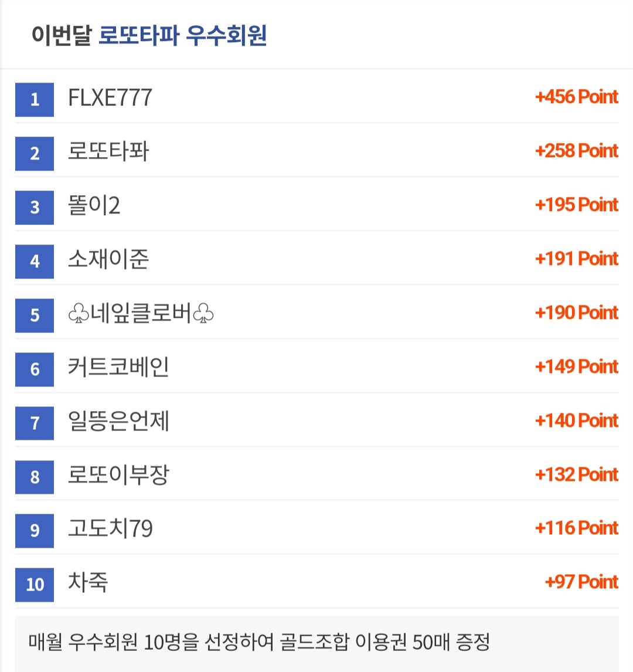Click rank 1 badge next to FLXE777
The image size is (633, 672).
point(34,100)
